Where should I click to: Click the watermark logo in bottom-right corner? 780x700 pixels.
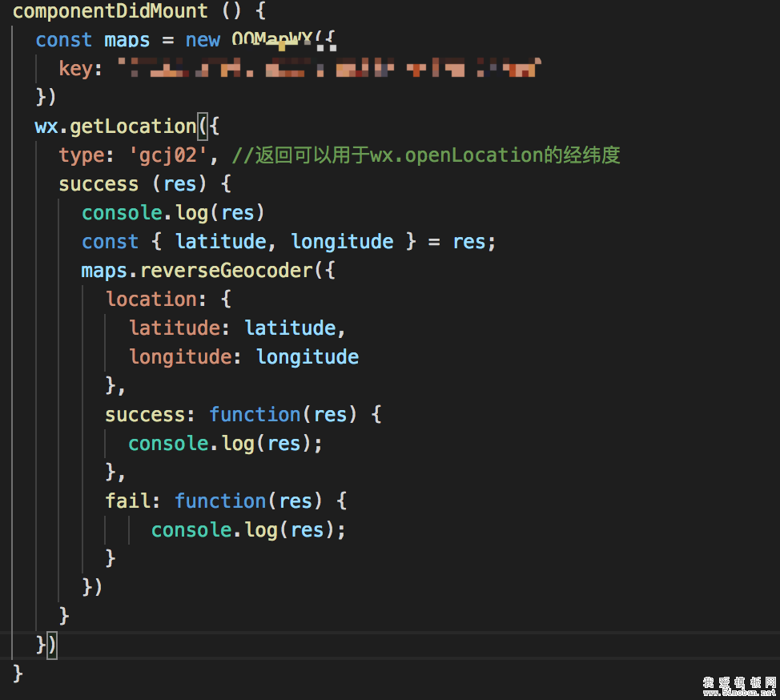coord(739,685)
